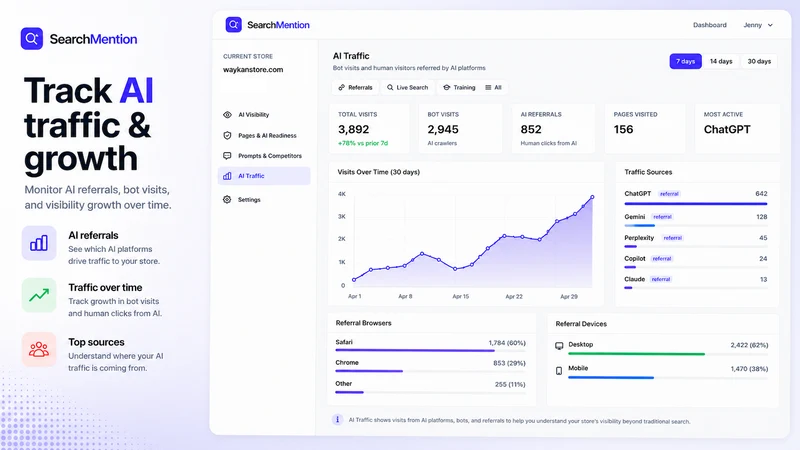
Task: Filter traffic by Training
Action: click(x=459, y=87)
